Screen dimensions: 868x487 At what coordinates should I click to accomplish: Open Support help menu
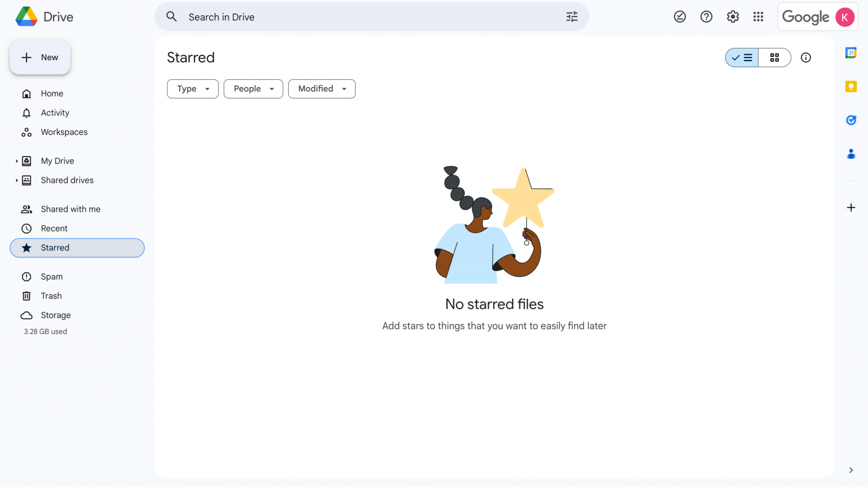click(706, 16)
